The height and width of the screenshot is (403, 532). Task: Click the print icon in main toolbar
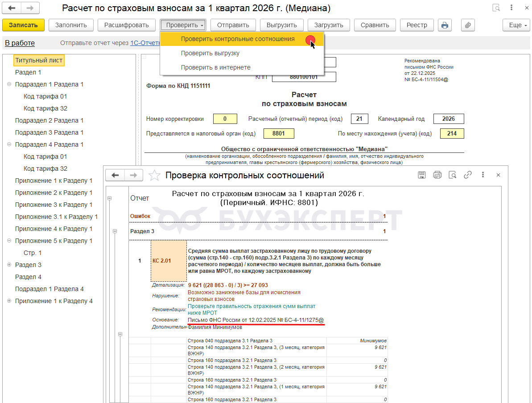click(445, 25)
